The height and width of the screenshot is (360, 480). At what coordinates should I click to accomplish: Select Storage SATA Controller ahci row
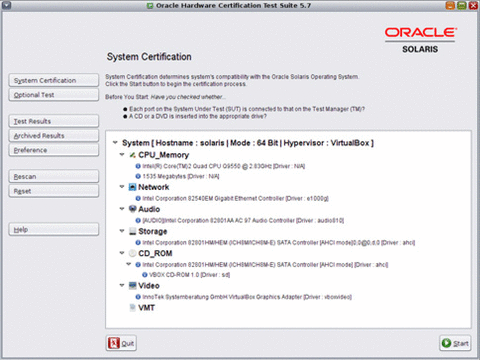279,243
